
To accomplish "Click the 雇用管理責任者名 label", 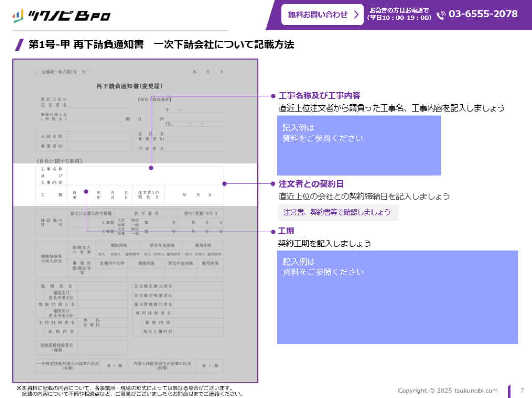I will tap(153, 304).
